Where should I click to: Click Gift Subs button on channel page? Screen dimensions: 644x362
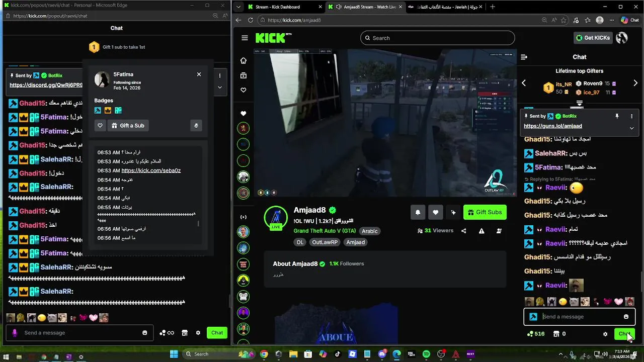485,212
